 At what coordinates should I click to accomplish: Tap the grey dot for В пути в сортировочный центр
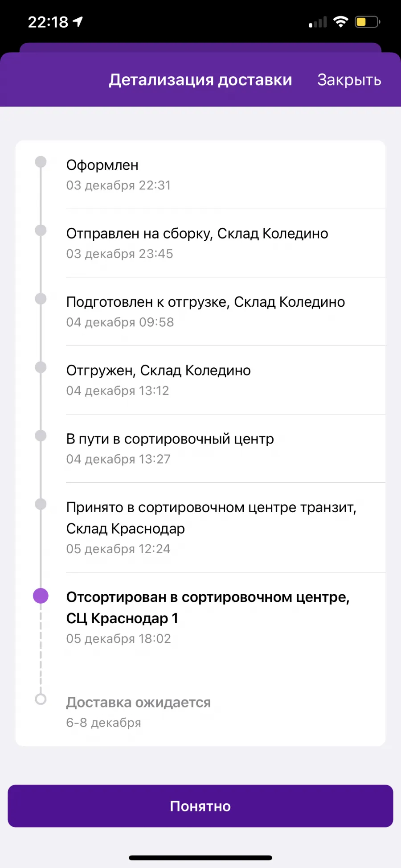pos(41,435)
